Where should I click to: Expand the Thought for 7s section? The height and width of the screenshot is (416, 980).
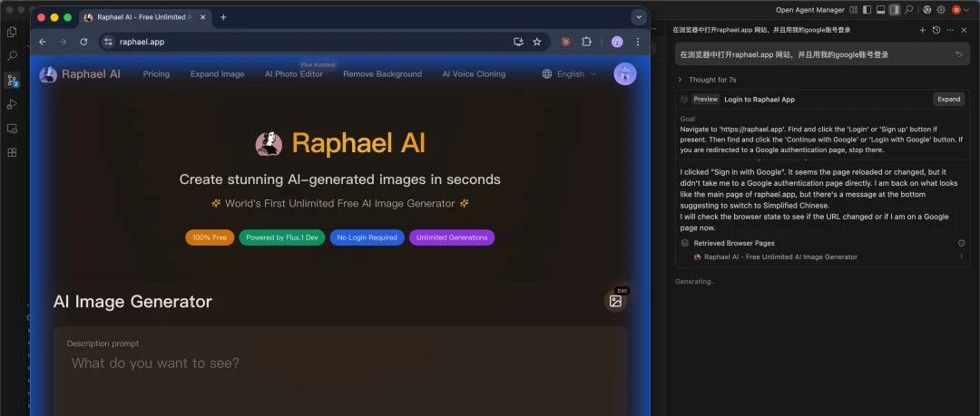coord(707,80)
